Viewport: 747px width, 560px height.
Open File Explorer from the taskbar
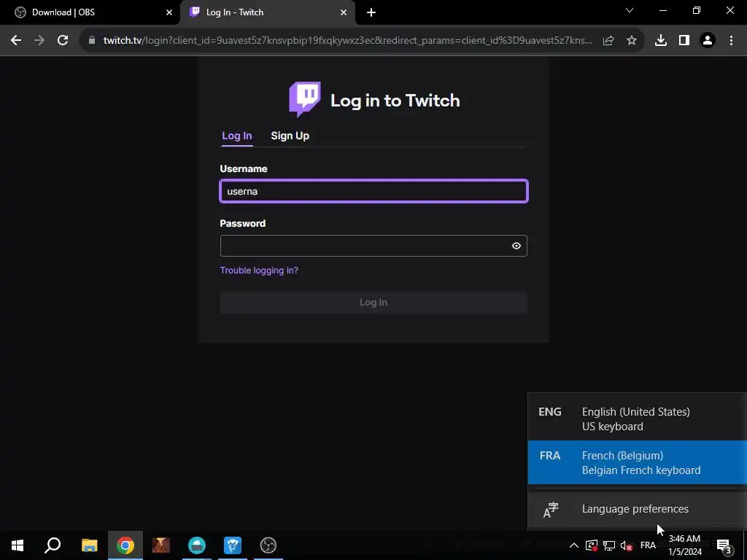tap(89, 545)
